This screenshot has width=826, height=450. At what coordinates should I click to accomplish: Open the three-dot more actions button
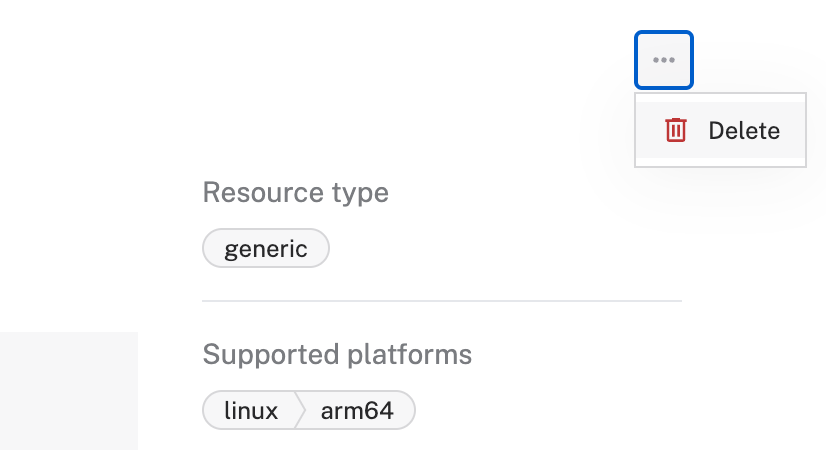pos(664,60)
